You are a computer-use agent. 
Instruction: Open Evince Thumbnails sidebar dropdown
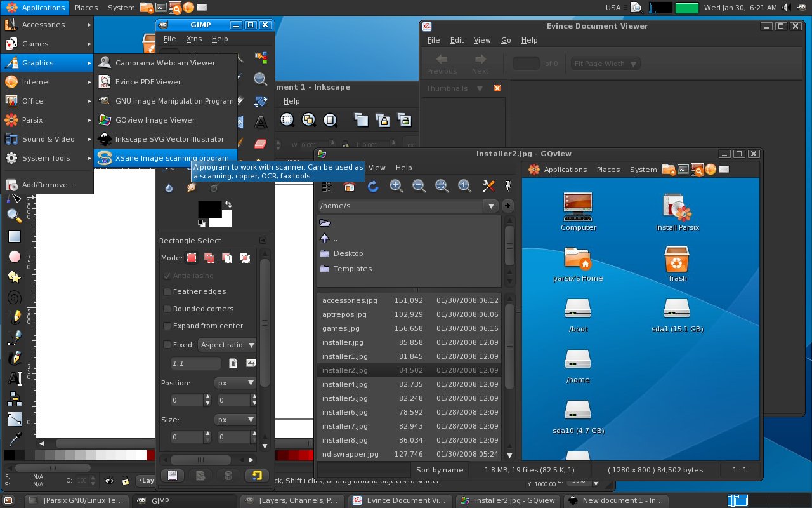(480, 88)
